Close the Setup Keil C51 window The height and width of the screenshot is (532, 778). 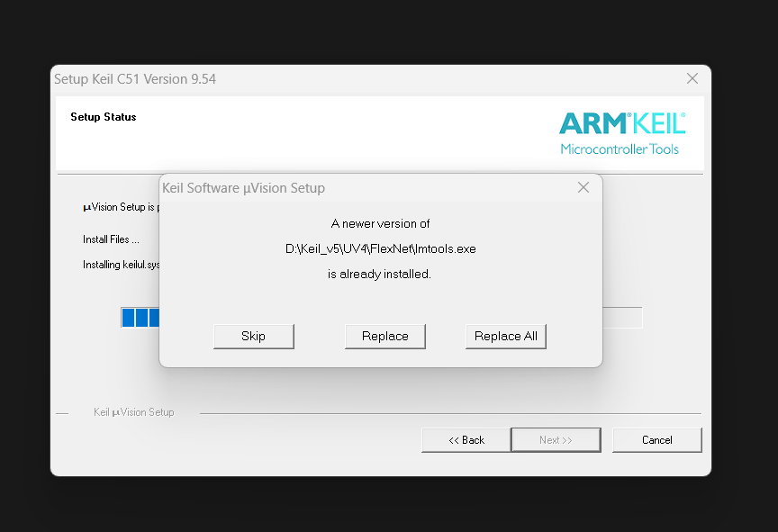pos(692,78)
